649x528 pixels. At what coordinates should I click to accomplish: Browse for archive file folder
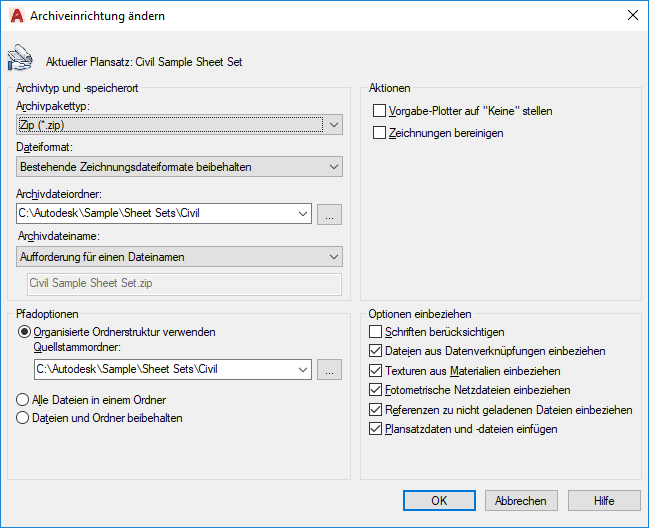coord(331,213)
